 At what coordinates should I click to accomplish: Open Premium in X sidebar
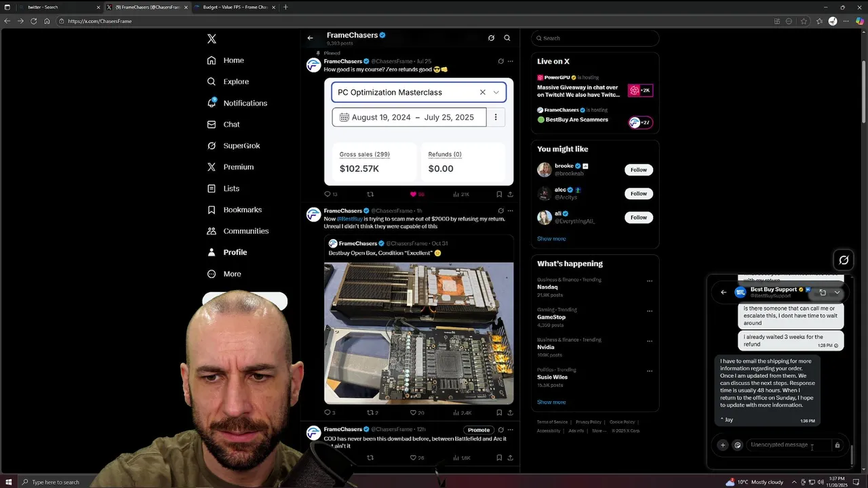pyautogui.click(x=231, y=167)
